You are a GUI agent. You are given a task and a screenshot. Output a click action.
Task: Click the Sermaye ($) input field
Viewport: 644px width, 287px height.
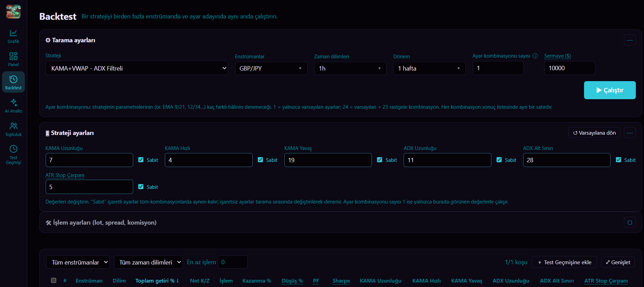[569, 68]
